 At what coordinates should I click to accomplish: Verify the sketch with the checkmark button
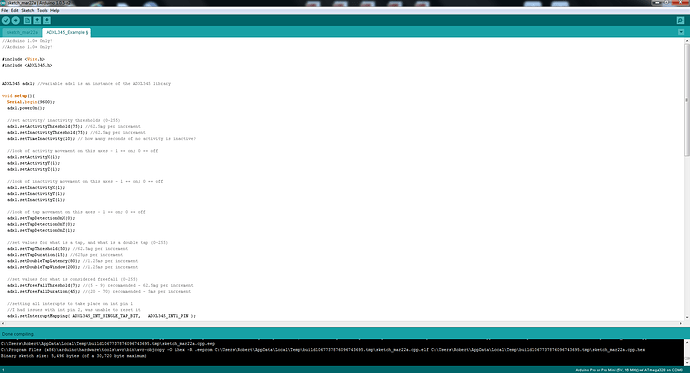pyautogui.click(x=6, y=20)
